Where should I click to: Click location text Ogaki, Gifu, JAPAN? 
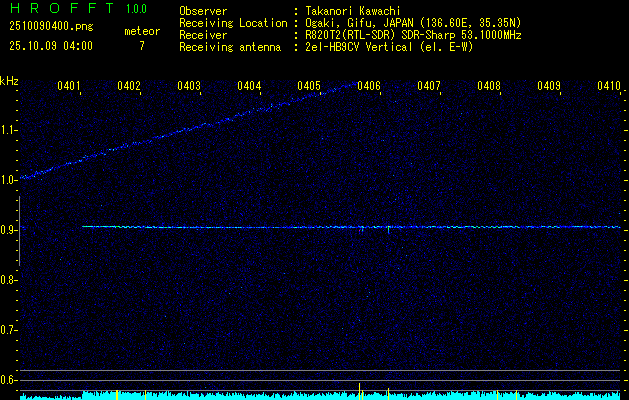tap(359, 23)
